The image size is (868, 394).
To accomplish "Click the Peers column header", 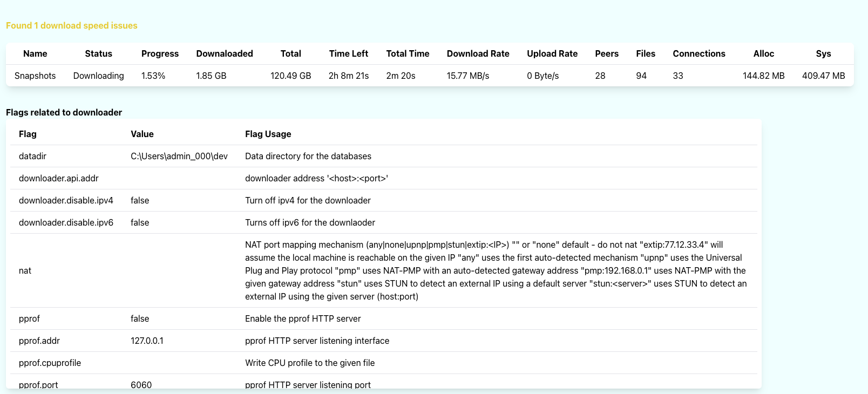I will [607, 53].
